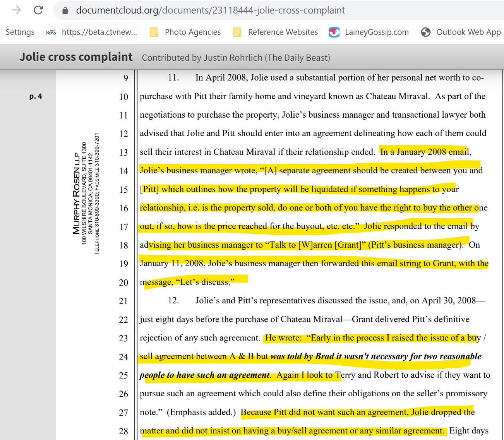This screenshot has height=440, width=504.
Task: Click the words 'Chateau Miraval' on line 10
Action: click(x=397, y=96)
